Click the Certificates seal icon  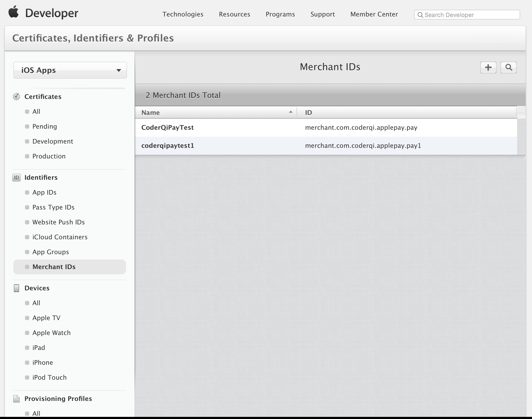[16, 97]
